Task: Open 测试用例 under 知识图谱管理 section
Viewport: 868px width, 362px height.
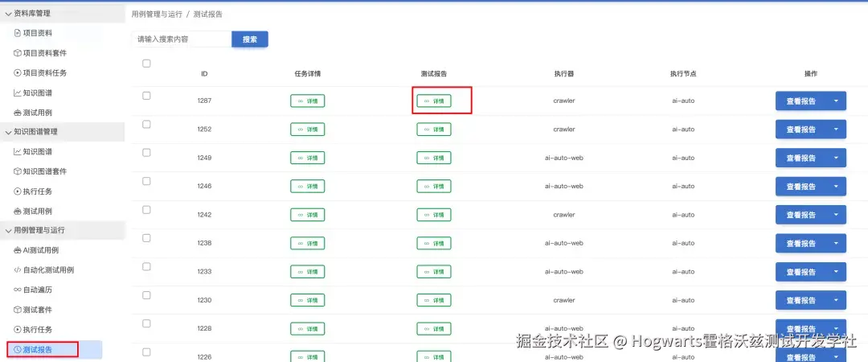Action: [x=33, y=212]
